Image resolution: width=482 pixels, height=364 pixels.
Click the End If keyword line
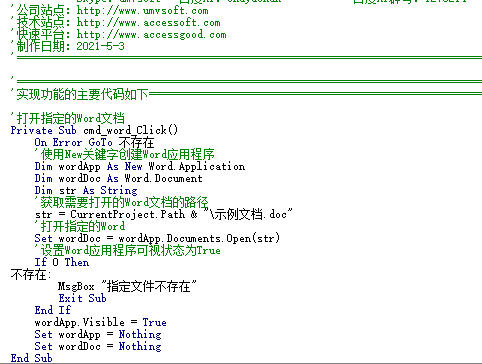53,310
